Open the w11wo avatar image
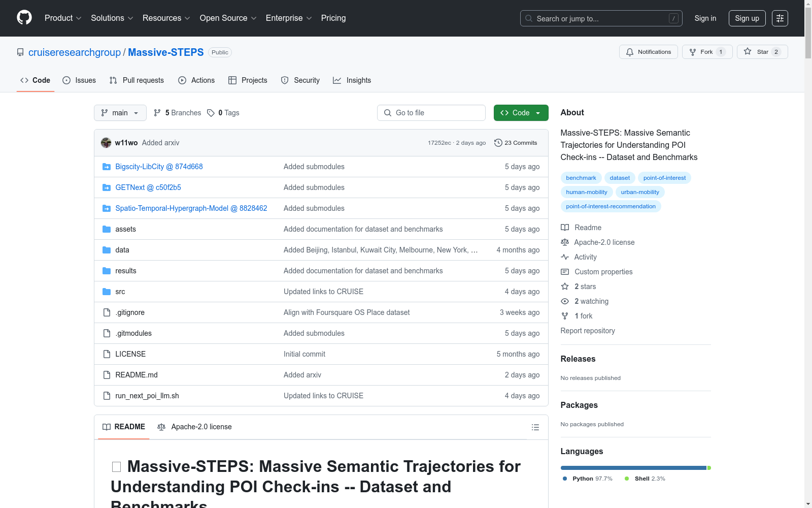This screenshot has width=812, height=508. (106, 143)
